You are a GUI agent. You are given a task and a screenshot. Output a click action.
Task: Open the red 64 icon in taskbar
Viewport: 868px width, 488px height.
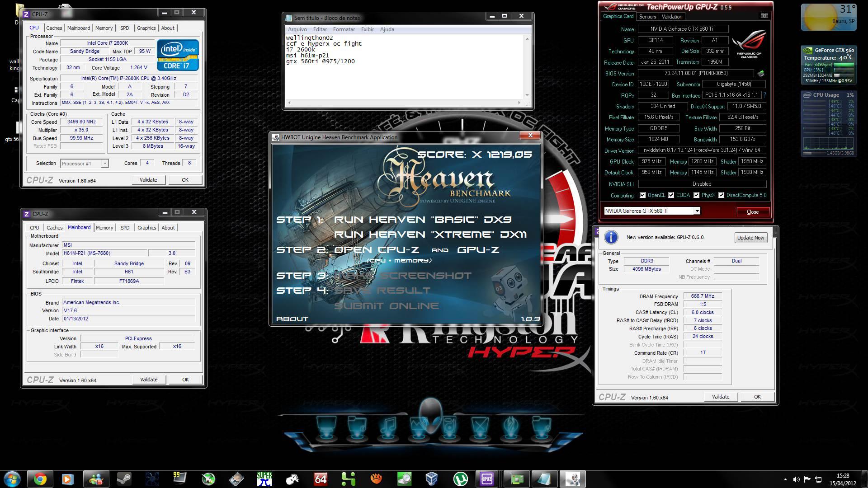click(321, 479)
